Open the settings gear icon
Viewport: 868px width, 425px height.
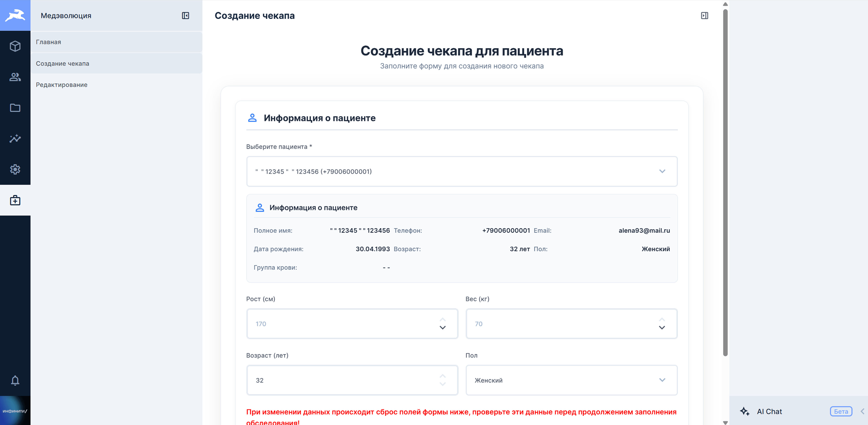click(15, 169)
